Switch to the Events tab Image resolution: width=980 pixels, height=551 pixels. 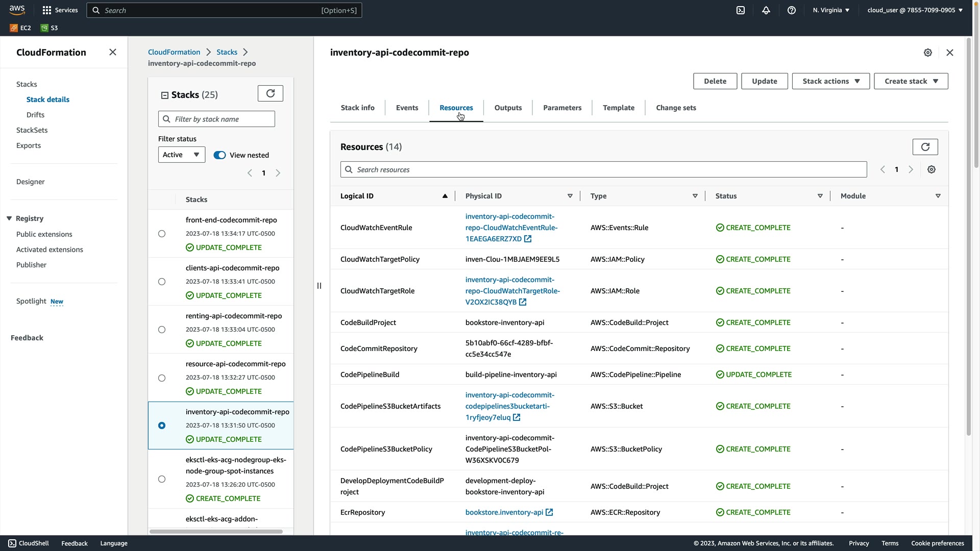click(x=407, y=108)
